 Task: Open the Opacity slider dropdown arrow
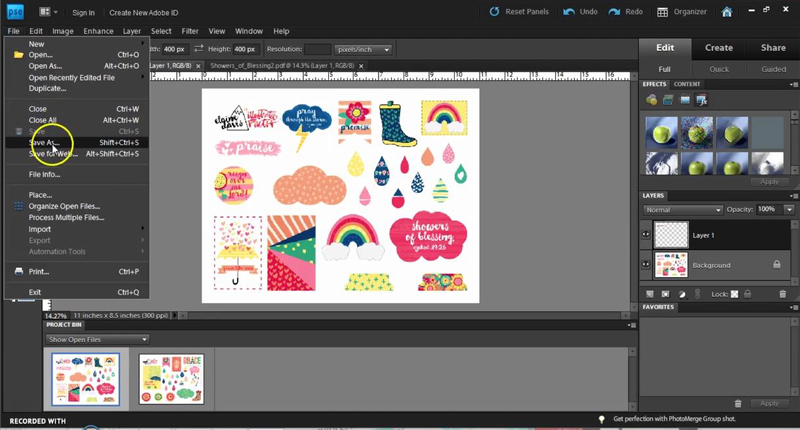pos(789,209)
